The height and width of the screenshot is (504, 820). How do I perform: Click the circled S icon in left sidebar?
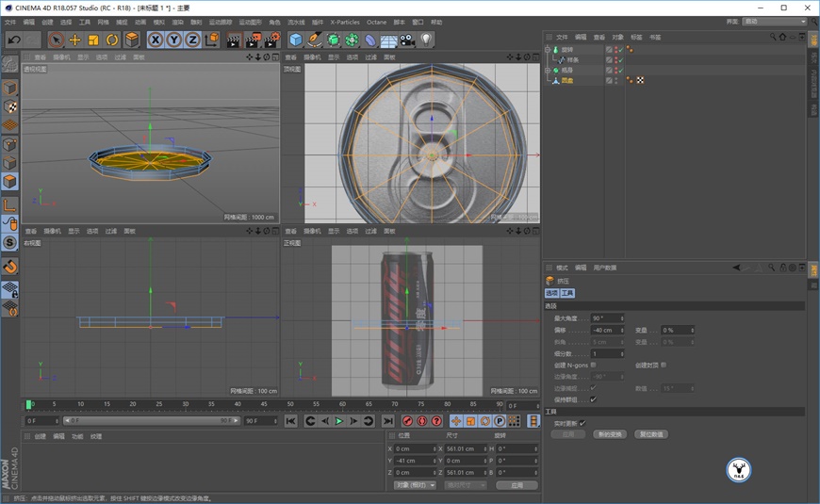click(x=10, y=243)
